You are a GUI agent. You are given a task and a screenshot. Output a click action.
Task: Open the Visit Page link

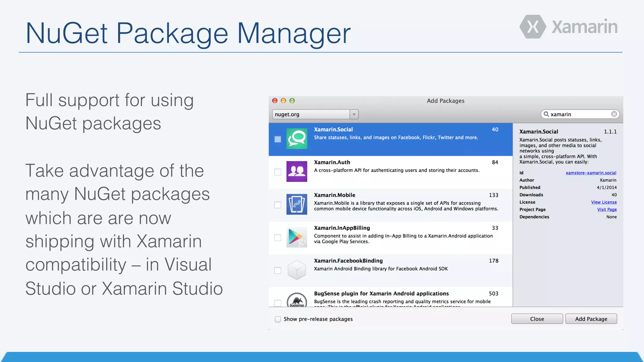tap(607, 210)
